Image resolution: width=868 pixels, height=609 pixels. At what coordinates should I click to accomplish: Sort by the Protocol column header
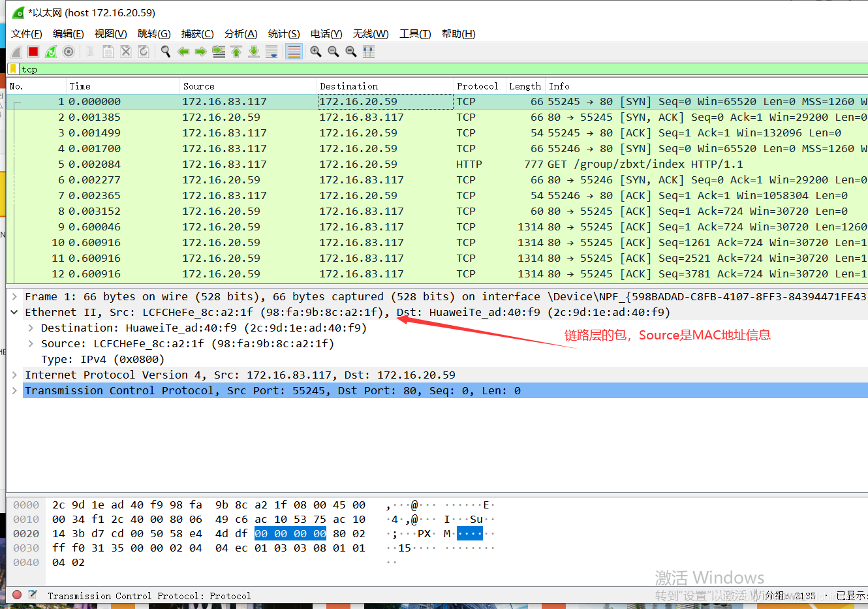[480, 86]
